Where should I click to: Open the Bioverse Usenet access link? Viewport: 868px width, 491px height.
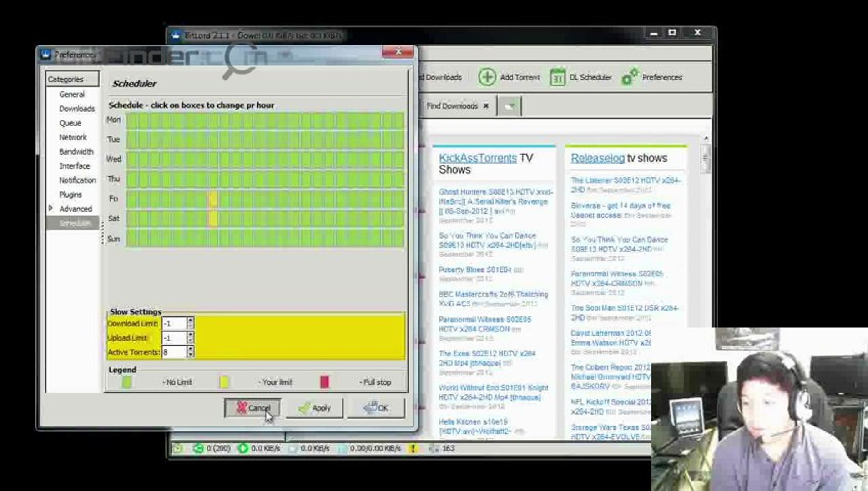[621, 210]
